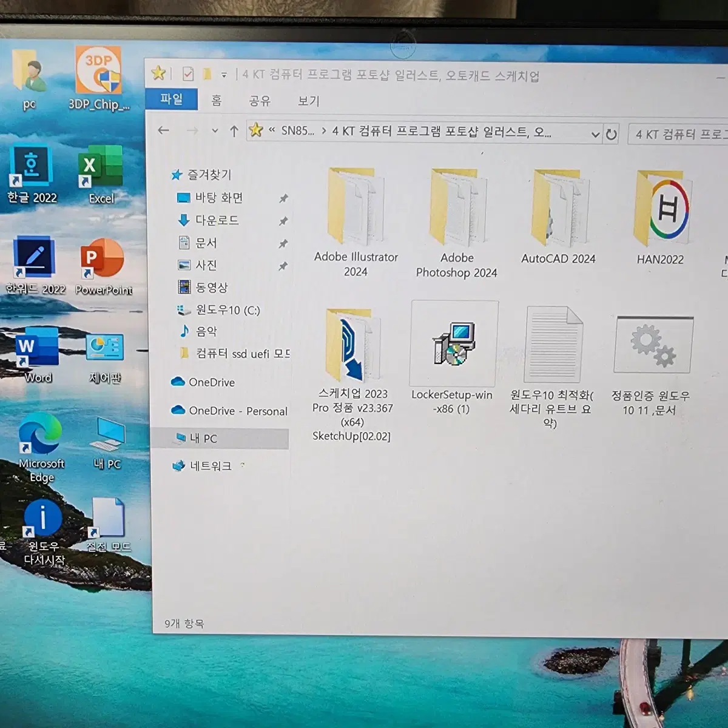Toggle the pin beside 바탕 화면
This screenshot has width=728, height=728.
283,198
